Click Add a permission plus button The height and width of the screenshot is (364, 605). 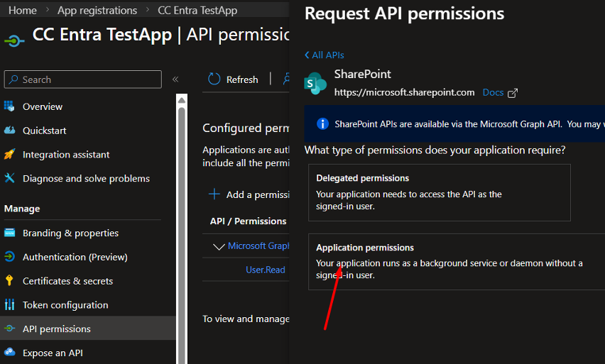[214, 194]
